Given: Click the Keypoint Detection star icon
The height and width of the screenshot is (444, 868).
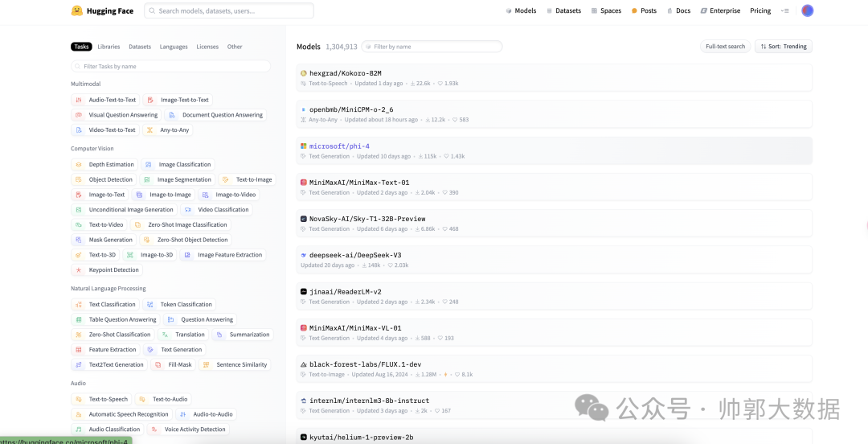Looking at the screenshot, I should point(79,270).
